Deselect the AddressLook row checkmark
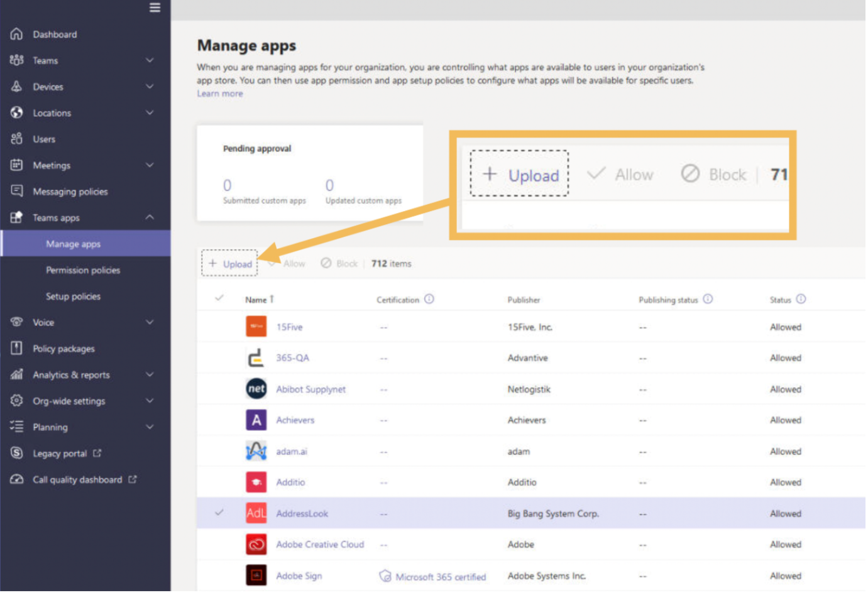 (x=219, y=513)
